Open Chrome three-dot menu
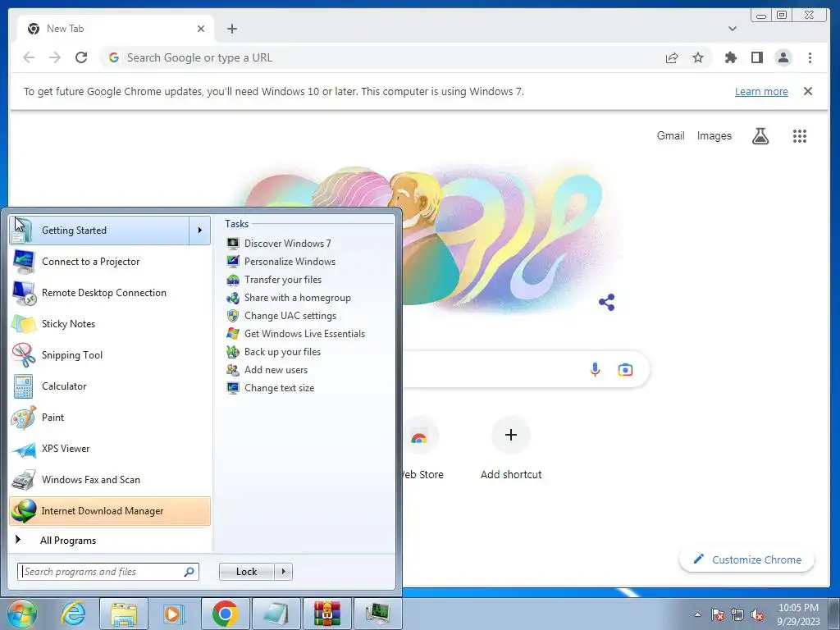 tap(810, 57)
